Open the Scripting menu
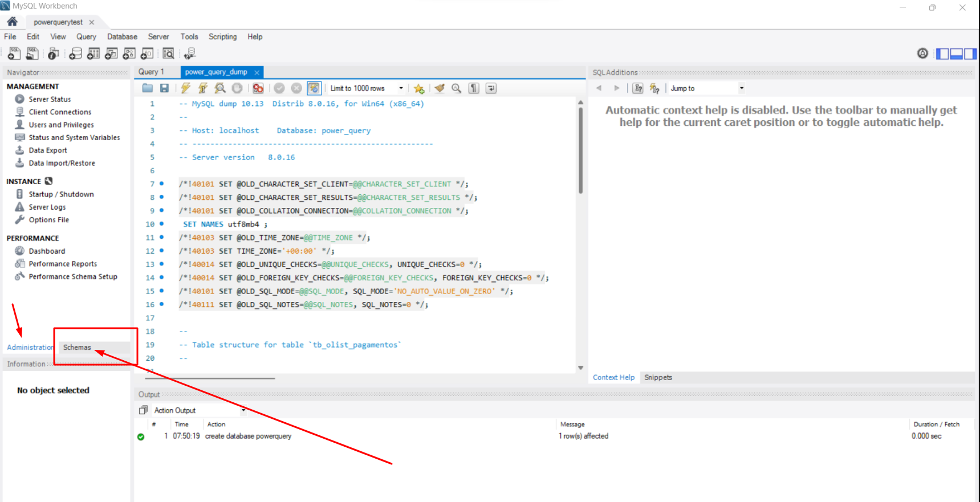The width and height of the screenshot is (980, 502). [222, 36]
